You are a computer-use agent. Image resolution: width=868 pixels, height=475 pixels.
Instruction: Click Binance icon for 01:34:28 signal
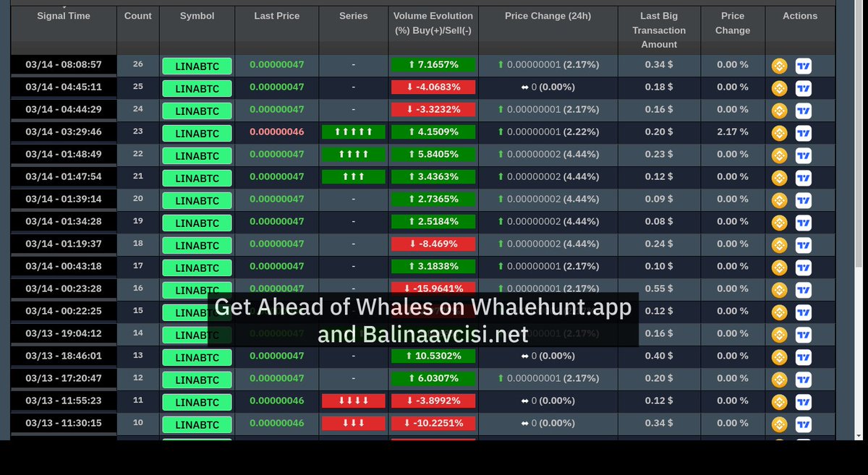pos(779,223)
